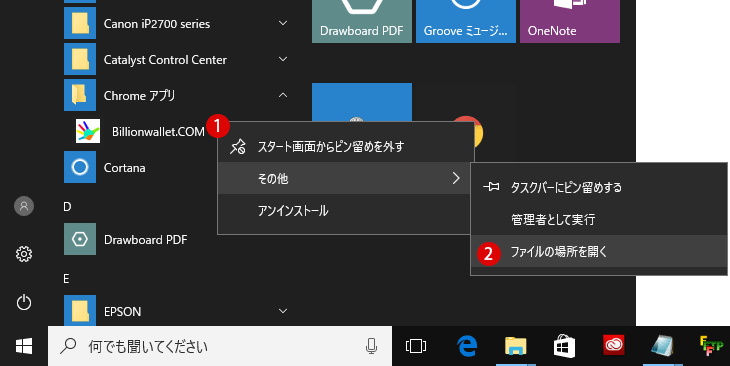Viewport: 730px width, 366px height.
Task: Expand Catalyst Control Center chevron
Action: click(x=283, y=59)
